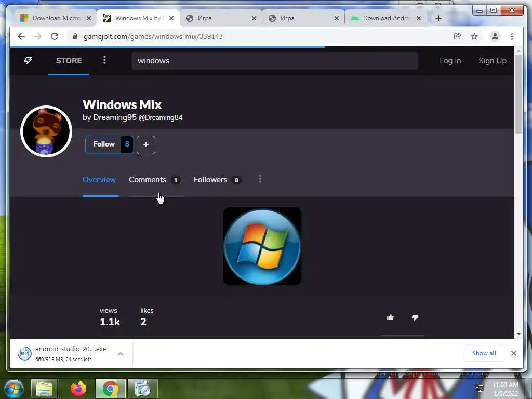Click the padlock site info icon
The image size is (532, 399).
tap(75, 36)
